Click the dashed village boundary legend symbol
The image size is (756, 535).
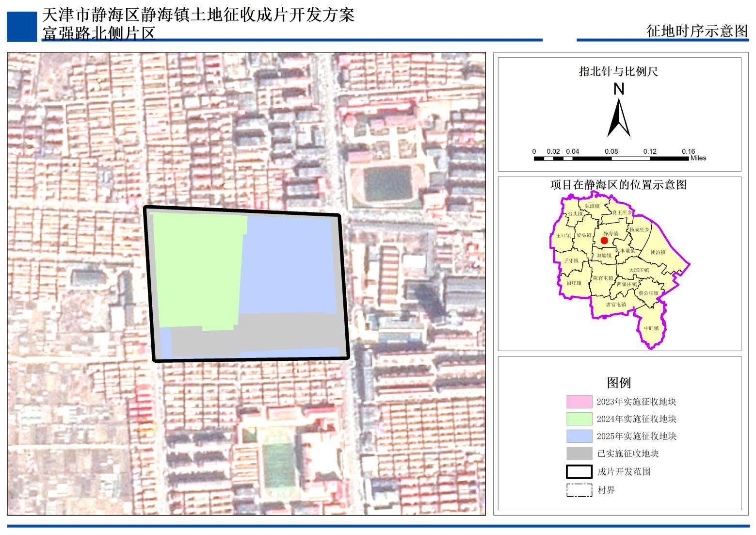579,490
